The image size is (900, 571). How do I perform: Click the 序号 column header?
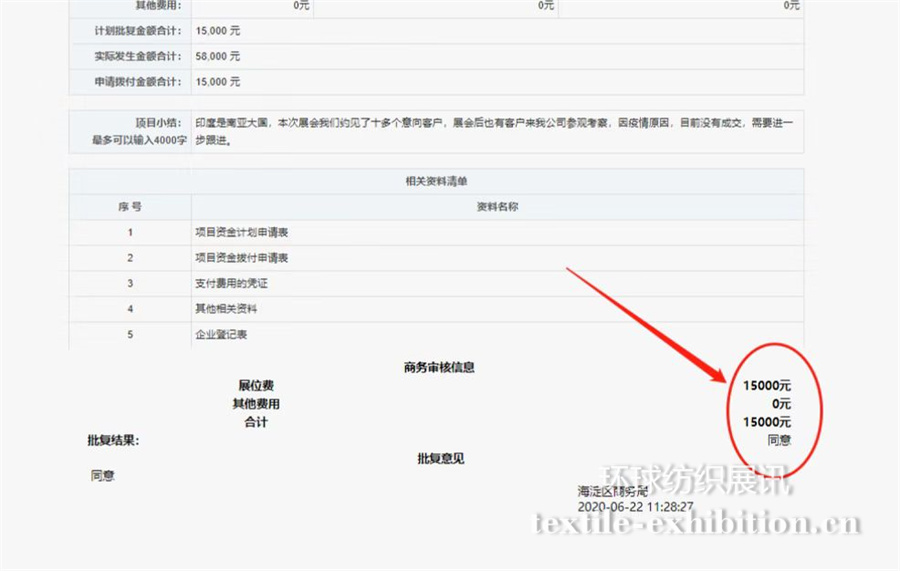coord(130,207)
